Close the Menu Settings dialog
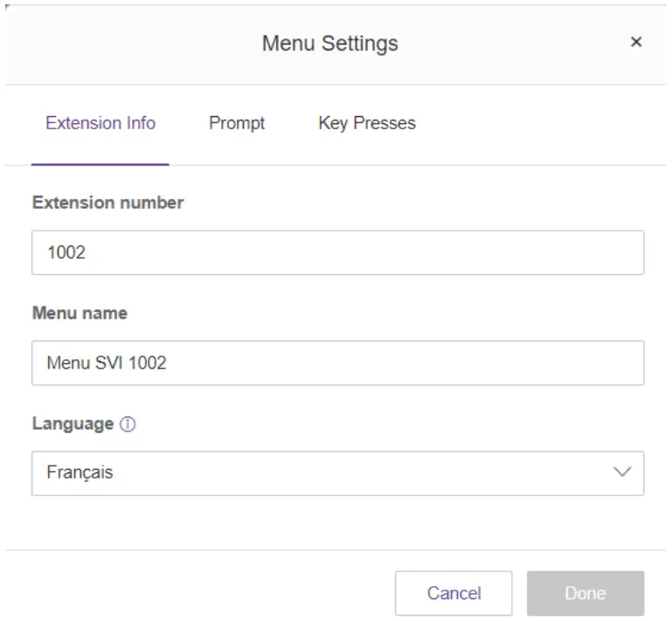Screen dimensions: 672x621 [x=636, y=42]
